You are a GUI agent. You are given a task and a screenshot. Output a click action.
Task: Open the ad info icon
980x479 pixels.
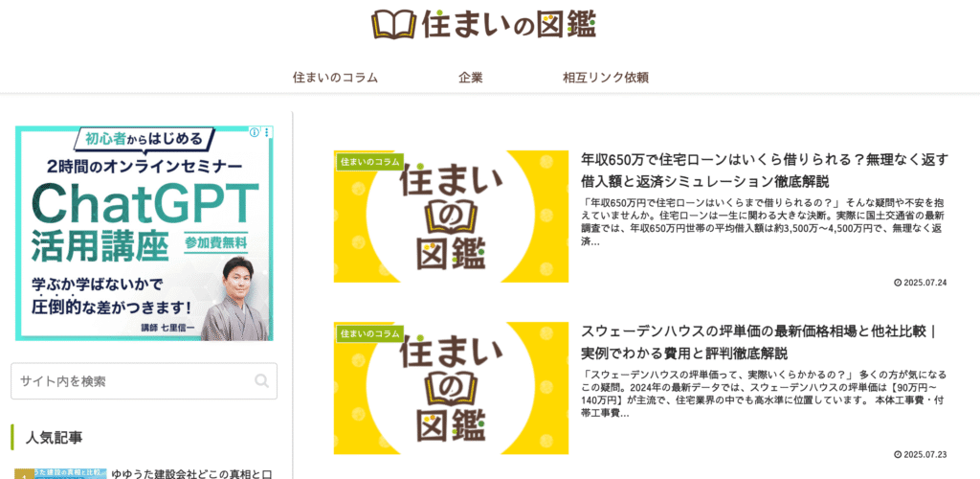point(255,132)
